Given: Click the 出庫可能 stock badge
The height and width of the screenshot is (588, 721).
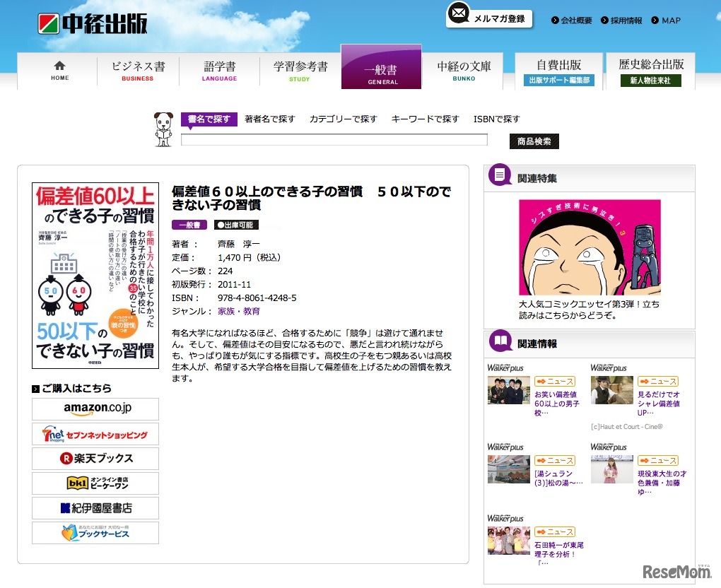Looking at the screenshot, I should (x=236, y=225).
